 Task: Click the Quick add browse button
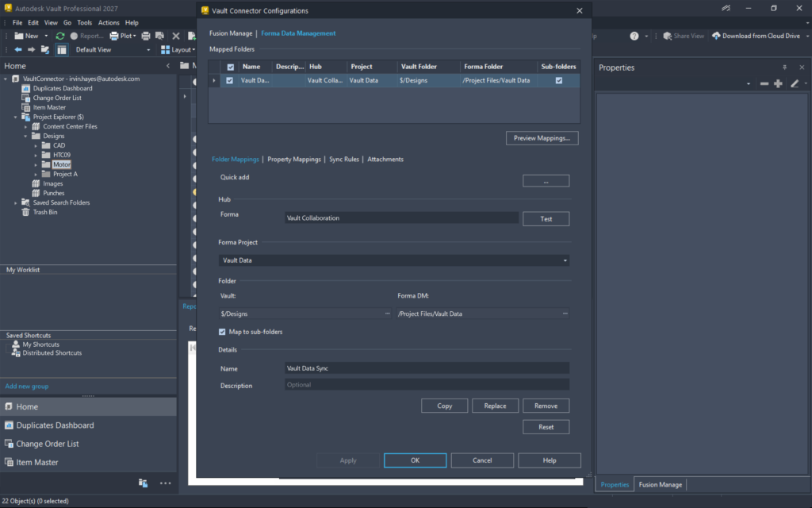click(546, 181)
